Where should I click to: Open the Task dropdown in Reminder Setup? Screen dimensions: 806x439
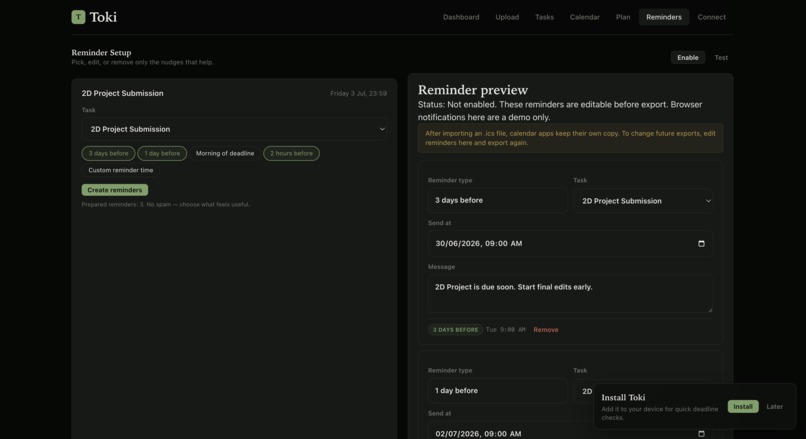pyautogui.click(x=234, y=129)
